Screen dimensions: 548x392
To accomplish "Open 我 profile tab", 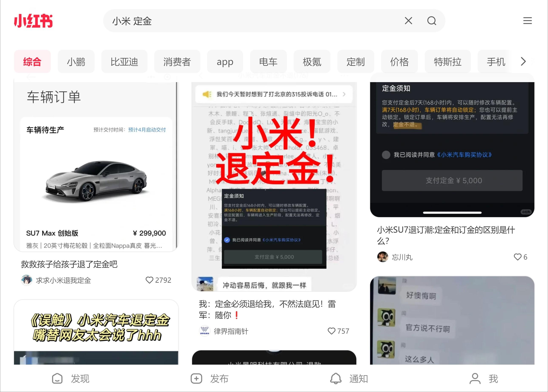I will pyautogui.click(x=484, y=378).
